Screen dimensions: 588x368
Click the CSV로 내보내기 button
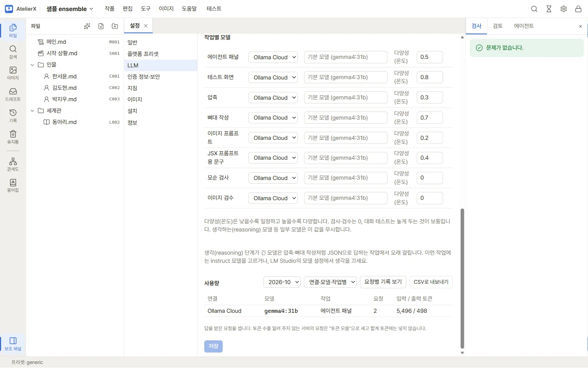[x=431, y=282]
